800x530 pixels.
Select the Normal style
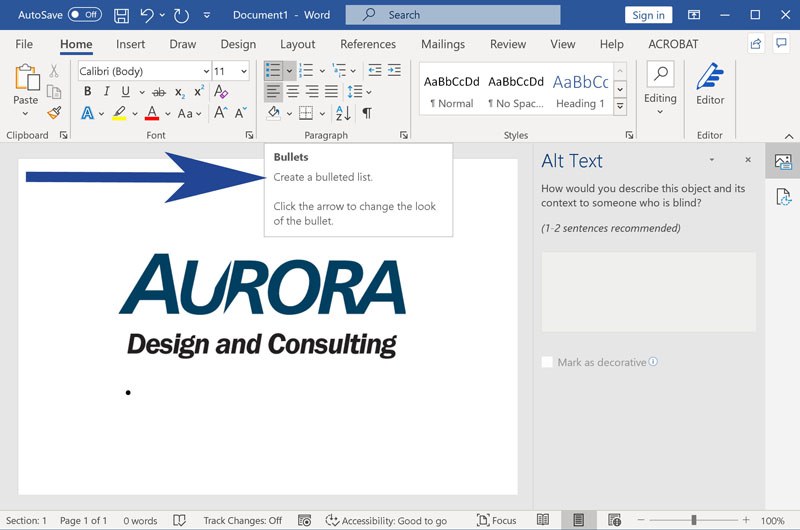tap(452, 91)
